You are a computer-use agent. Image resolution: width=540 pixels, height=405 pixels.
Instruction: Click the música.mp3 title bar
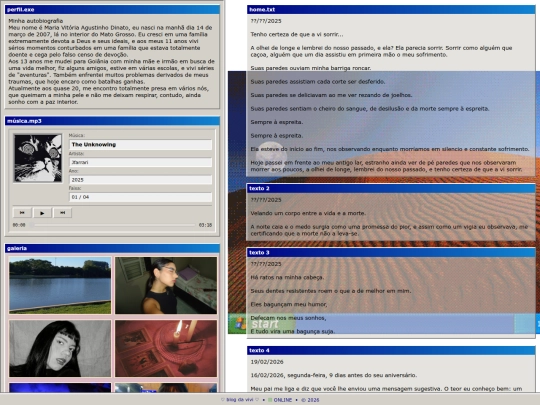[112, 121]
